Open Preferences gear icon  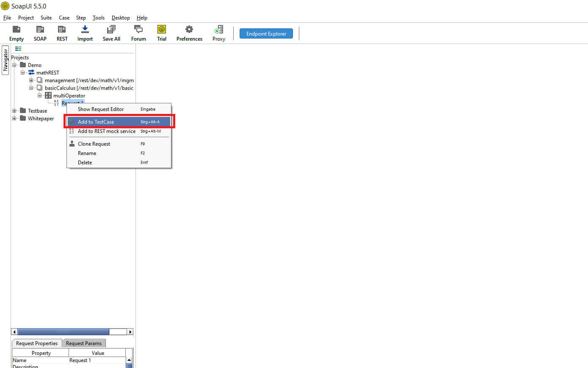coord(189,29)
